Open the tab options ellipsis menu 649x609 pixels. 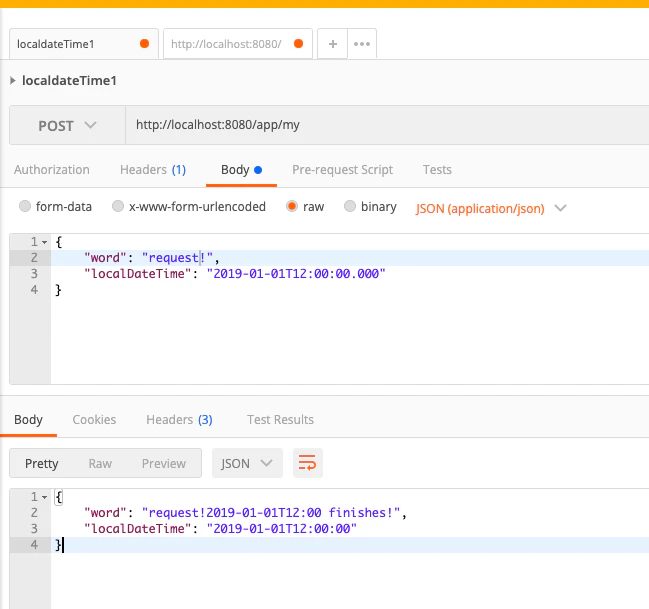click(362, 44)
